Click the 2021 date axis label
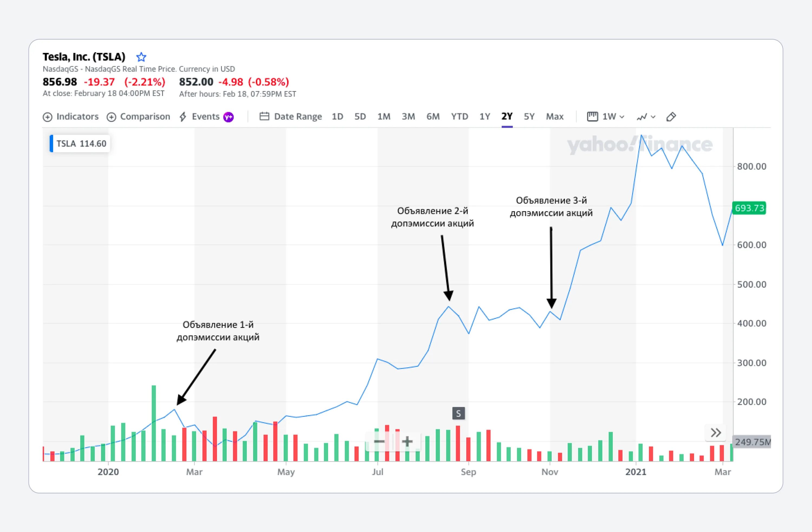812x532 pixels. pyautogui.click(x=636, y=472)
